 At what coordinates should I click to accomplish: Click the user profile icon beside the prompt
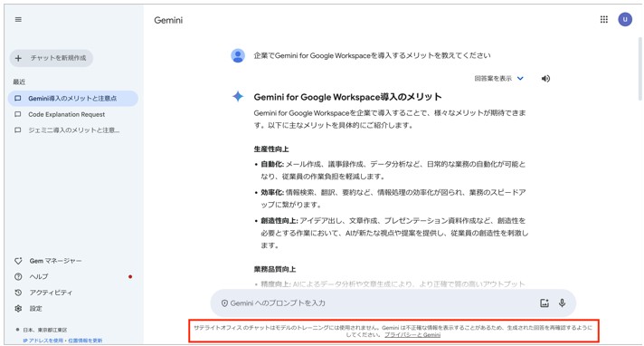(x=238, y=55)
